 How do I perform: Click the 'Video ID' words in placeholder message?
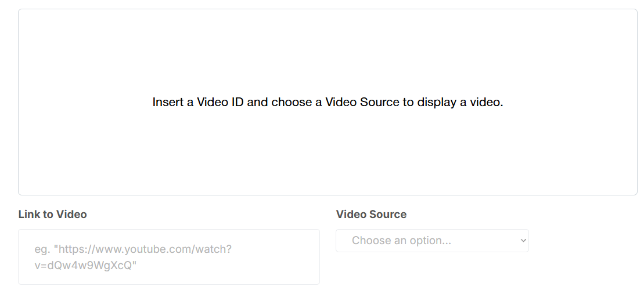tap(220, 103)
